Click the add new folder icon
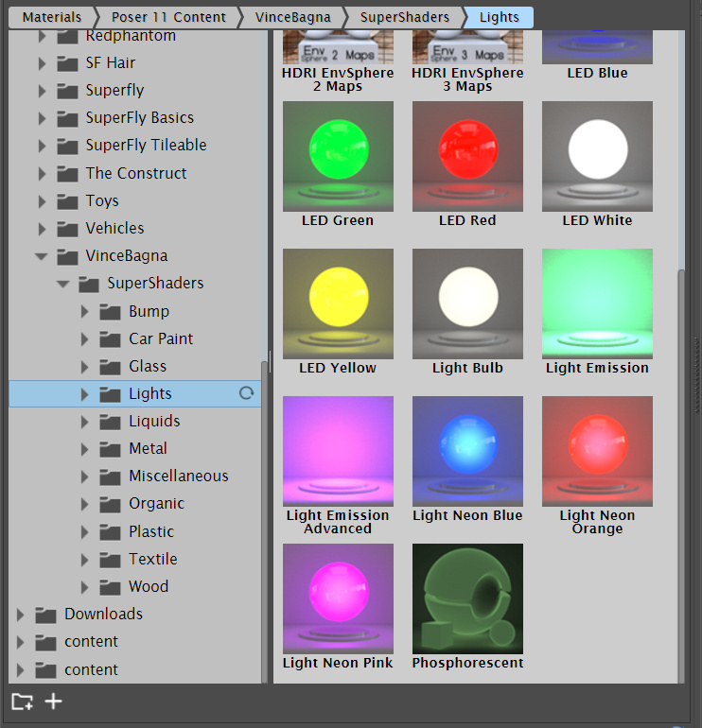 point(22,702)
